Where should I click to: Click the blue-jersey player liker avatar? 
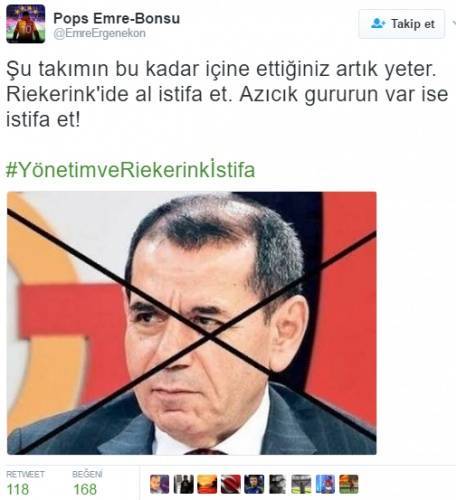pyautogui.click(x=254, y=484)
